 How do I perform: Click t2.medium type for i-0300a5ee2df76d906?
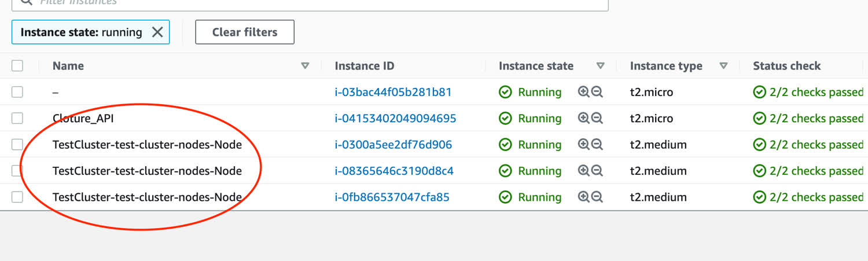click(x=659, y=145)
